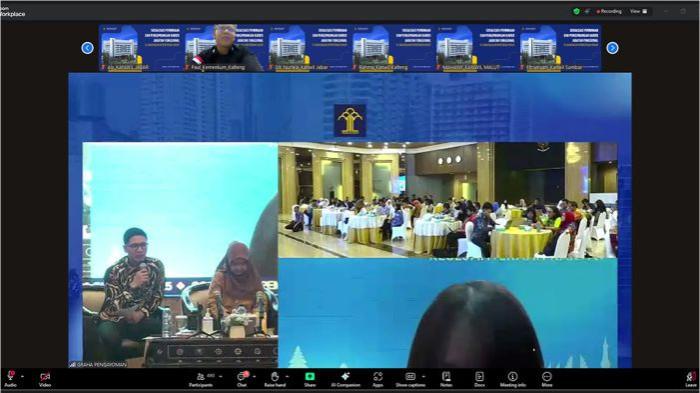Image resolution: width=700 pixels, height=393 pixels.
Task: Click the network signal icon beside the shield
Action: click(x=588, y=11)
